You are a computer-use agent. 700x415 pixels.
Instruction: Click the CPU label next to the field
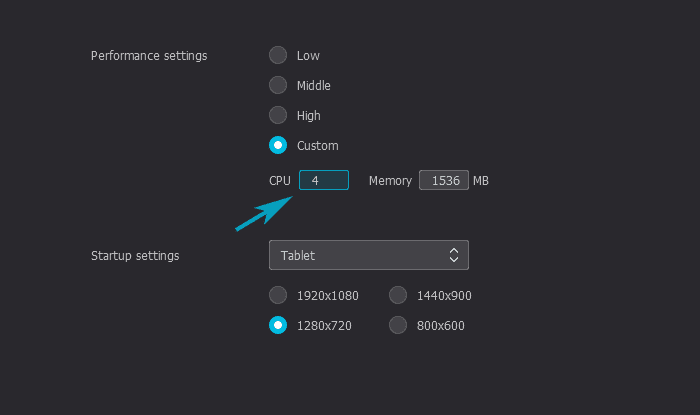(x=280, y=181)
